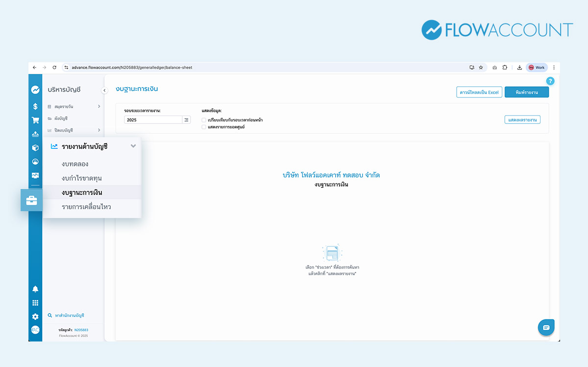
Task: Expand the สมุดรายวัน submenu arrow
Action: click(99, 106)
